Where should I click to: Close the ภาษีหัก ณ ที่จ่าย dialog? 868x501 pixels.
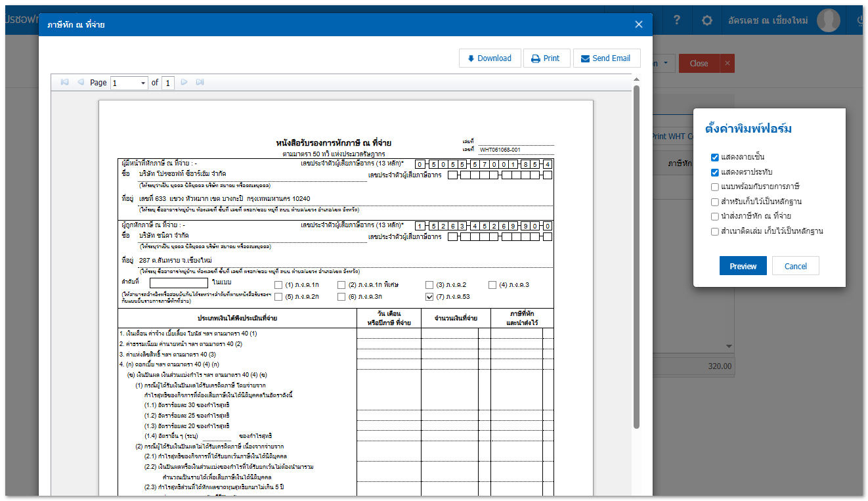coord(638,24)
